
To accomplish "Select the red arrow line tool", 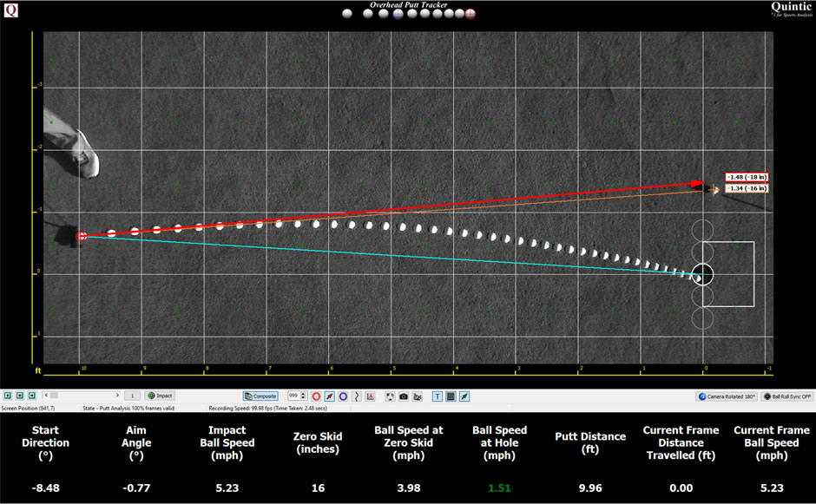I will (x=330, y=396).
